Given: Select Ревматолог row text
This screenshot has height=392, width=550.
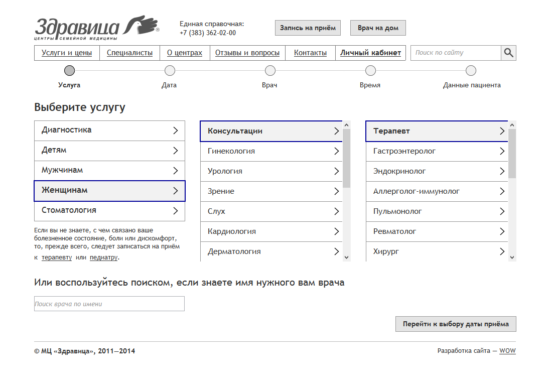Looking at the screenshot, I should tap(394, 231).
